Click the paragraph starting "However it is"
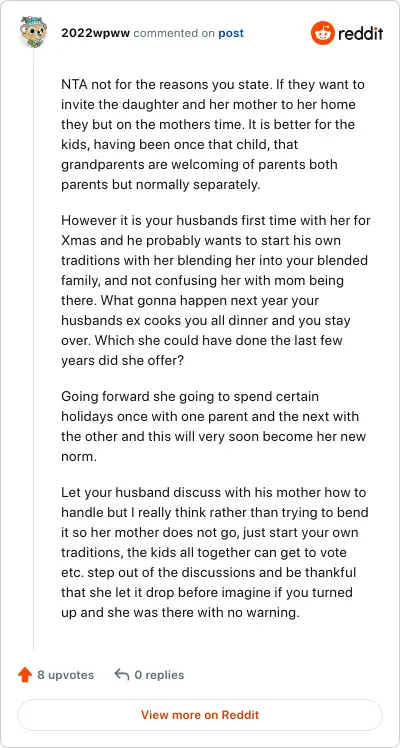Viewport: 400px width, 748px height. 216,291
